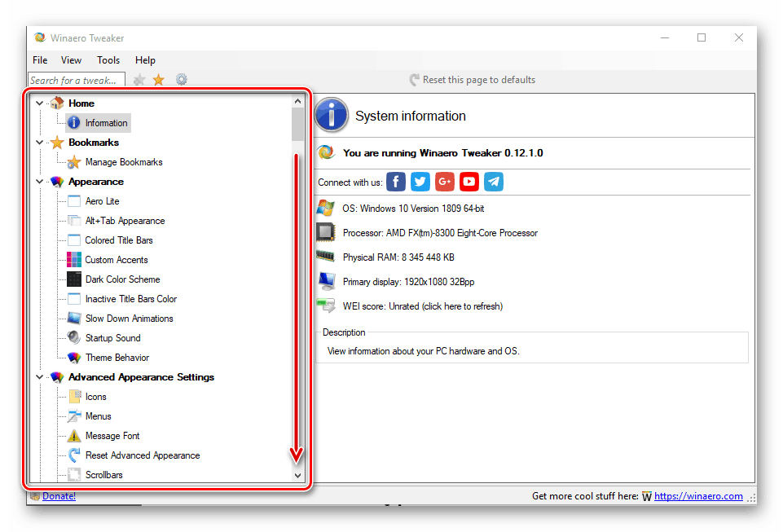Open the Tools menu
The width and height of the screenshot is (783, 532).
108,60
